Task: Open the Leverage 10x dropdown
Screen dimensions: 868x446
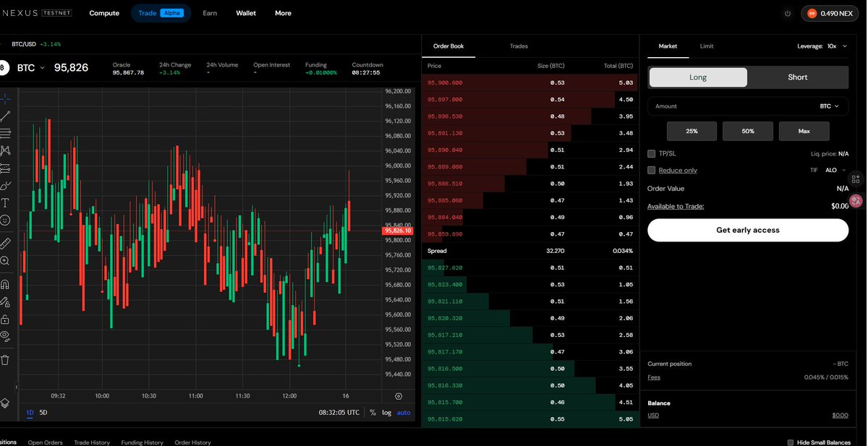Action: tap(822, 46)
